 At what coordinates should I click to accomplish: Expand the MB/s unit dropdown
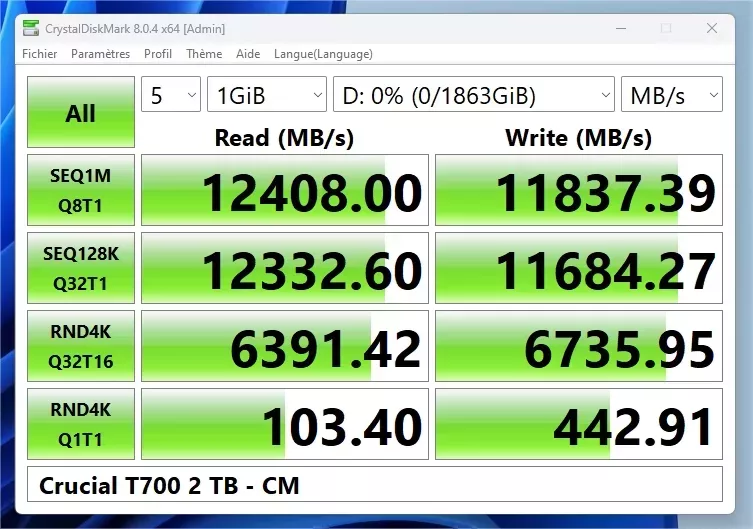[x=672, y=94]
